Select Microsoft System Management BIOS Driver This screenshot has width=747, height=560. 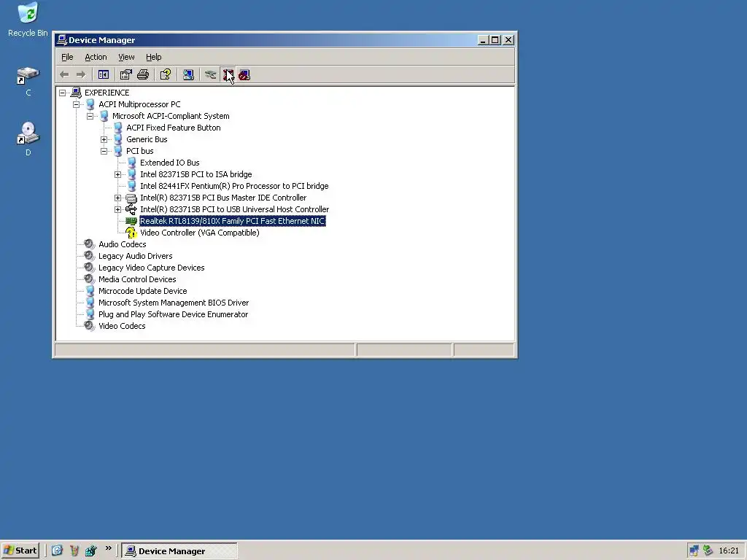pyautogui.click(x=174, y=303)
